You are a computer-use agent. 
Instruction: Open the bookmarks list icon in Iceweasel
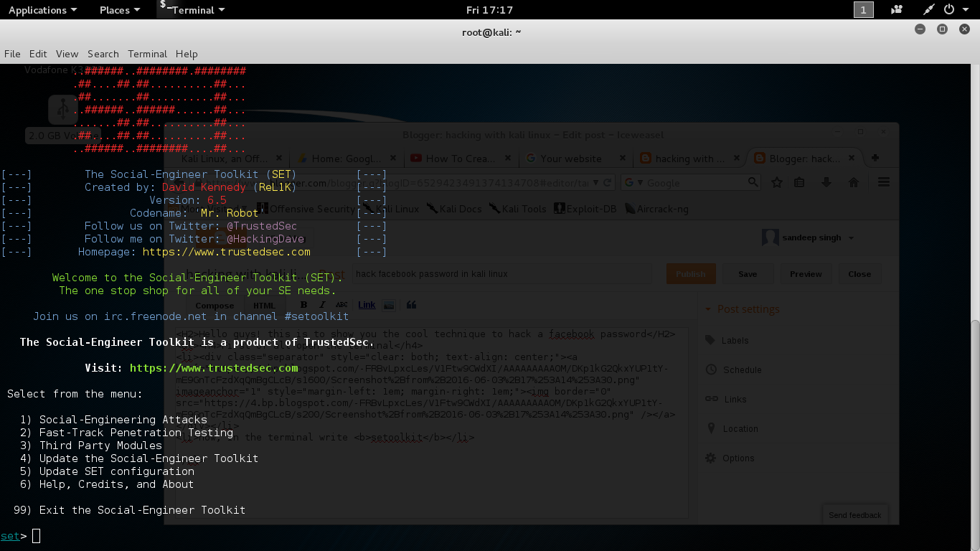click(x=799, y=182)
